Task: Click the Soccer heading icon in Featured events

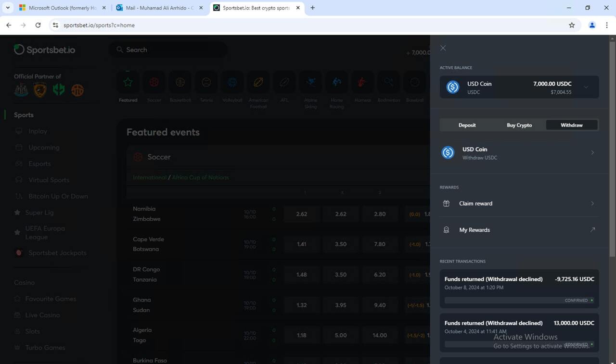Action: click(138, 157)
